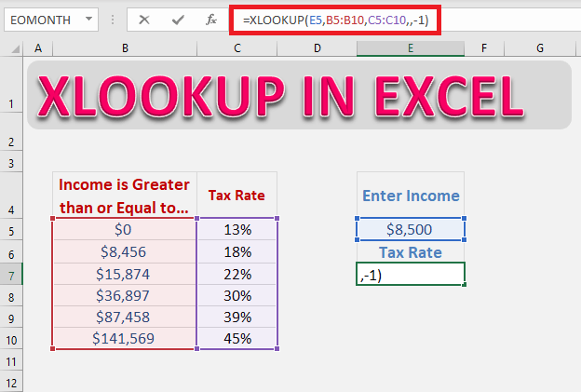Select column C header

[237, 48]
